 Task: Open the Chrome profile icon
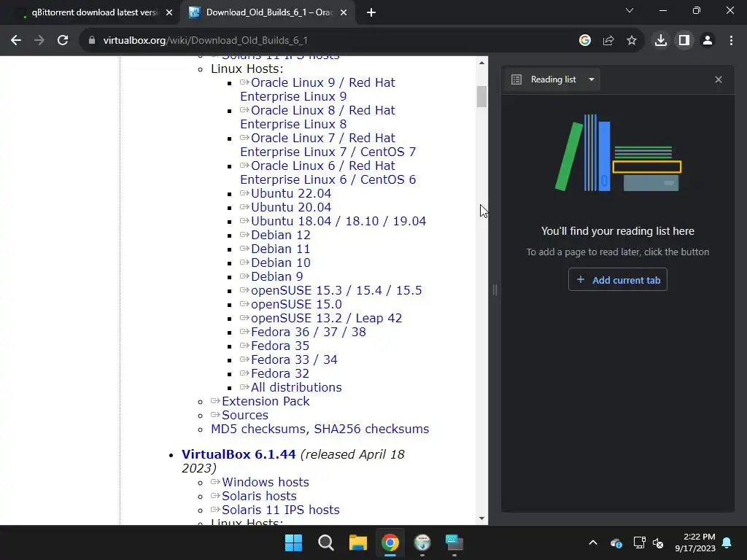click(x=708, y=41)
